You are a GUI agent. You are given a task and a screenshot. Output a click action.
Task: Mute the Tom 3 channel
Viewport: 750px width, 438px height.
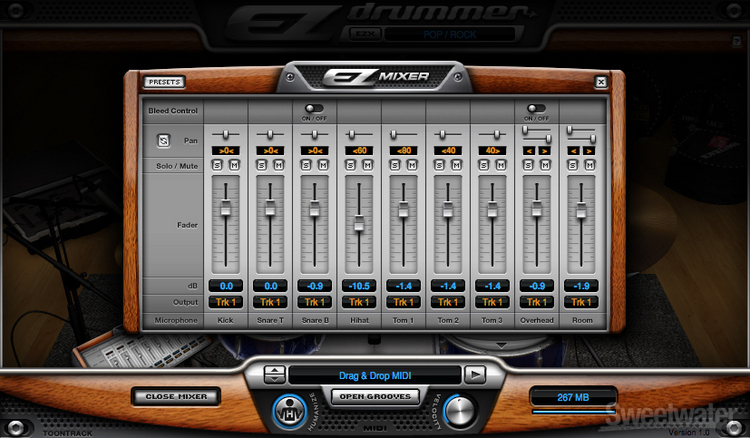click(x=501, y=165)
